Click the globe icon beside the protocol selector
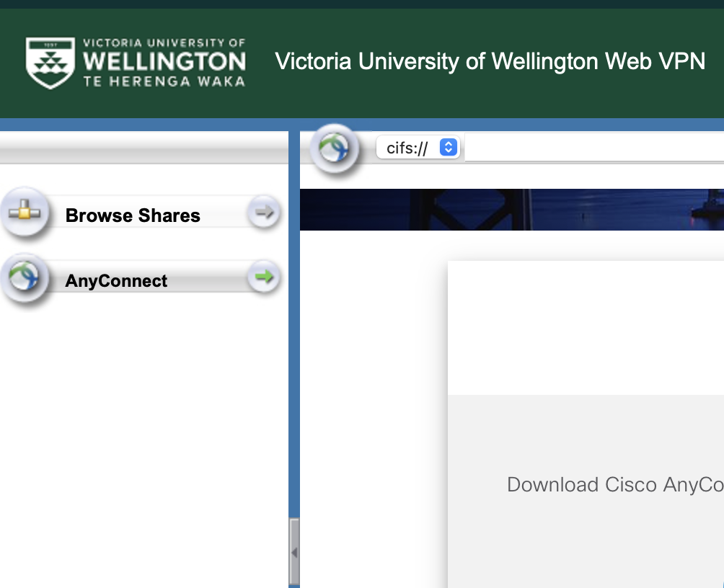Viewport: 724px width, 588px height. point(333,149)
